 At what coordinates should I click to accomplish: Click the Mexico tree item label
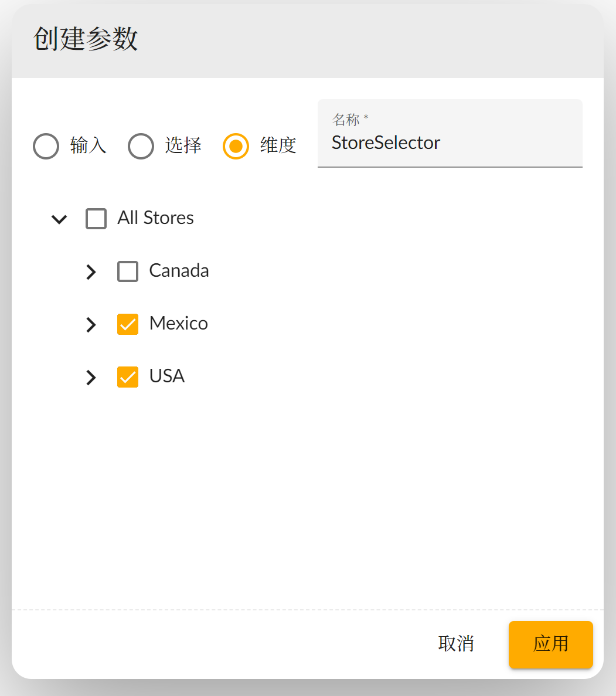(178, 324)
